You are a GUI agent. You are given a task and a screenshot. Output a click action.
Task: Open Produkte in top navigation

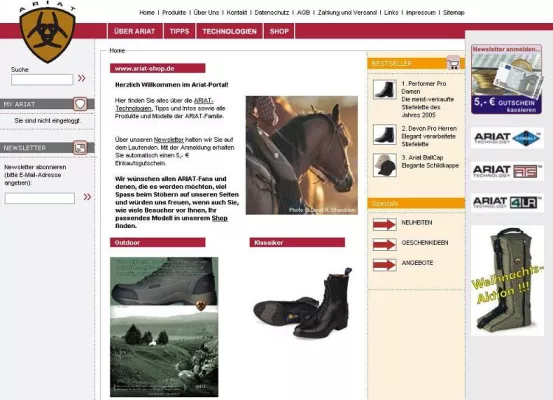coord(174,12)
